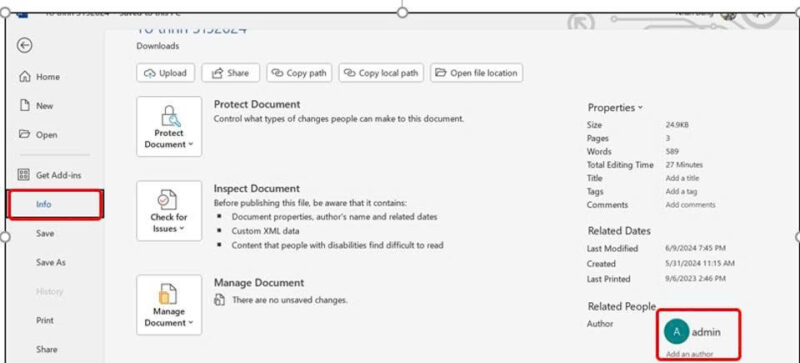This screenshot has height=363, width=800.
Task: Click the small document icon beside unsaved changes
Action: click(x=219, y=300)
